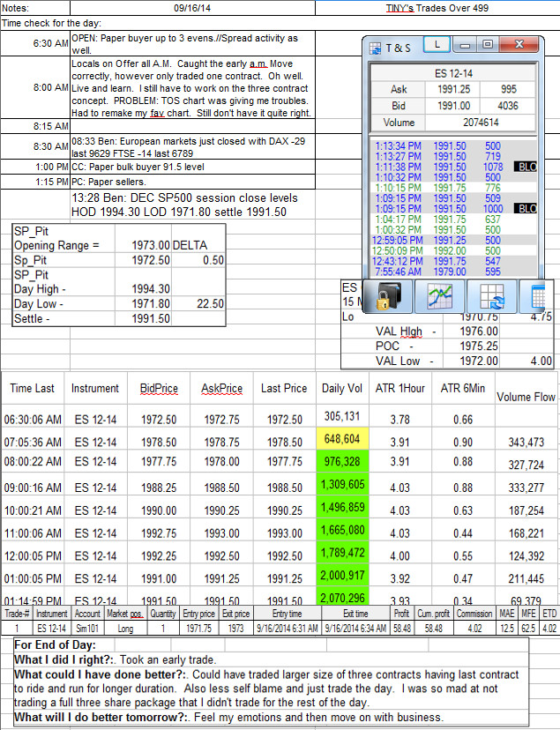The width and height of the screenshot is (560, 730).
Task: Select the What will I do better tomorrow line
Action: coord(228,717)
